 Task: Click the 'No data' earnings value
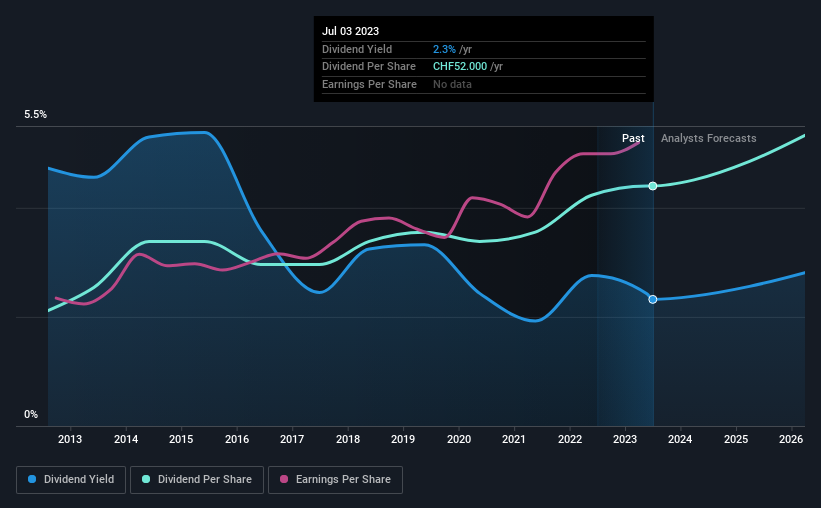[452, 84]
